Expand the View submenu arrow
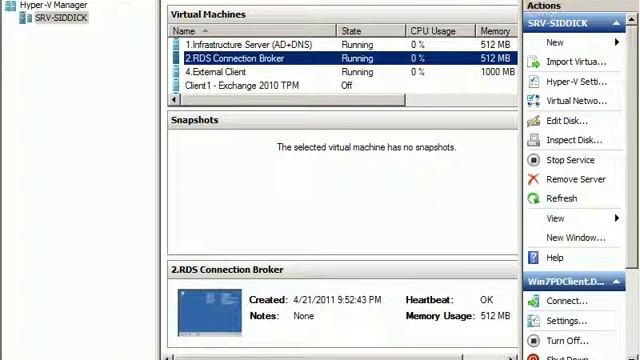This screenshot has height=360, width=640. click(617, 218)
